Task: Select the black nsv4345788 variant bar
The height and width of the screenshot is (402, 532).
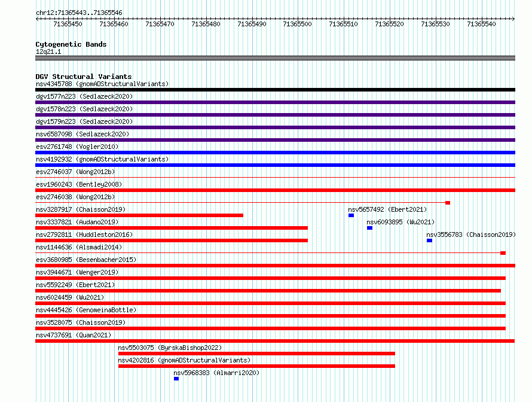Action: pyautogui.click(x=275, y=90)
